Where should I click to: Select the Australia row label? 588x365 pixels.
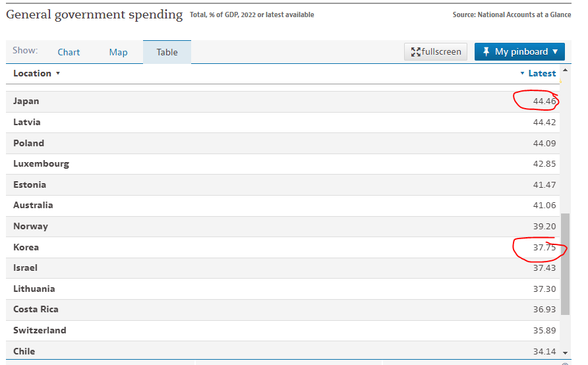33,206
